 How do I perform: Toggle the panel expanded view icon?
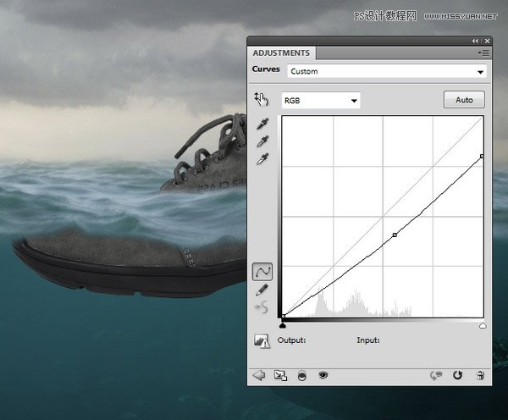(280, 375)
